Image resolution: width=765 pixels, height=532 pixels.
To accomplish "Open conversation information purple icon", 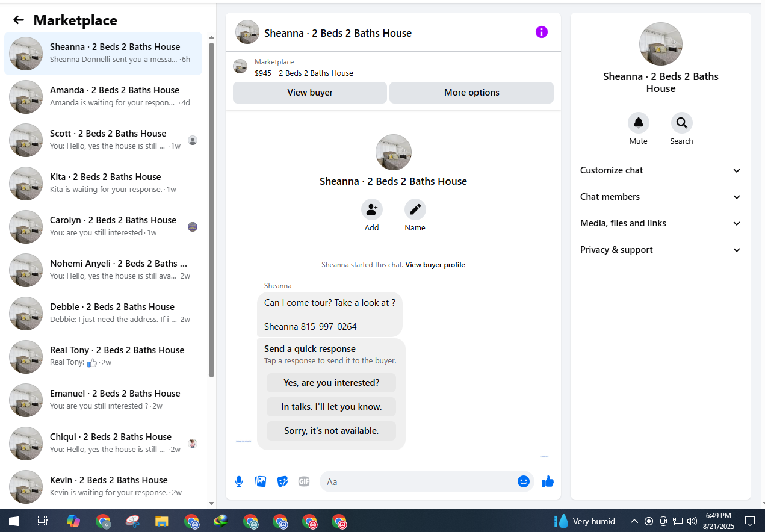I will (542, 32).
